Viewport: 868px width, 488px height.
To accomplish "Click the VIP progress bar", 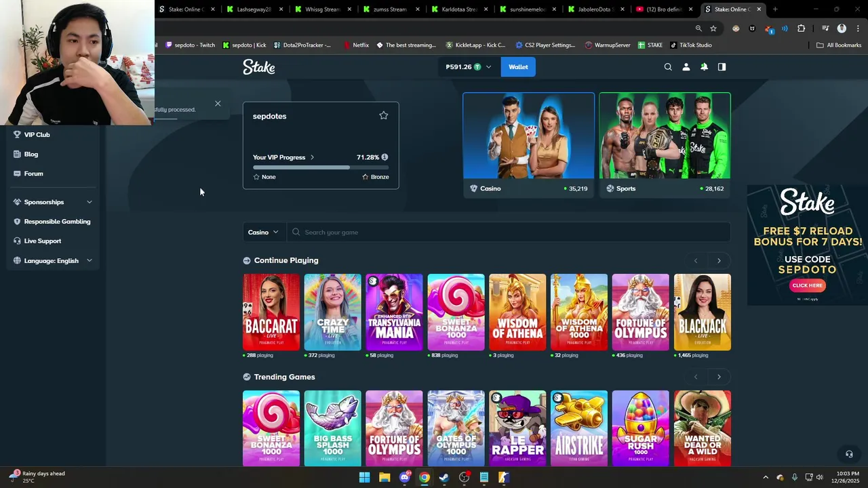I will pos(321,167).
